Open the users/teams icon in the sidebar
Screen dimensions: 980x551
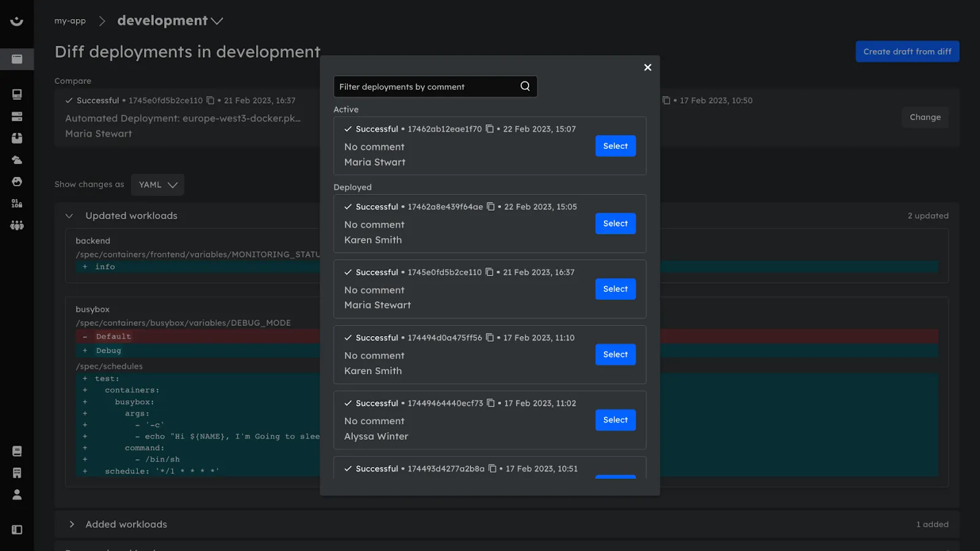(17, 225)
